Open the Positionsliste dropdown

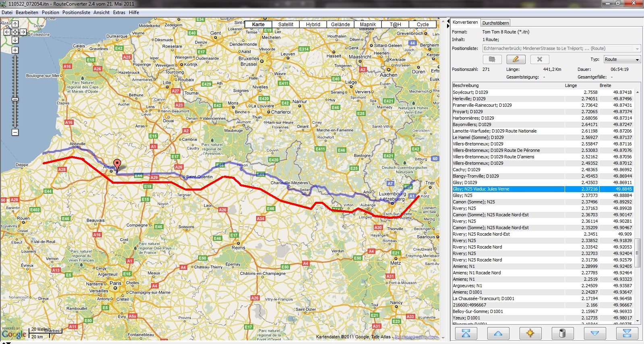pyautogui.click(x=561, y=48)
